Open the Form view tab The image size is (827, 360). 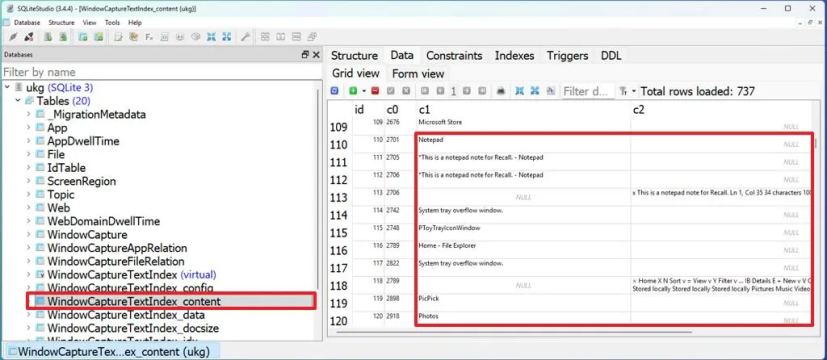click(x=418, y=74)
